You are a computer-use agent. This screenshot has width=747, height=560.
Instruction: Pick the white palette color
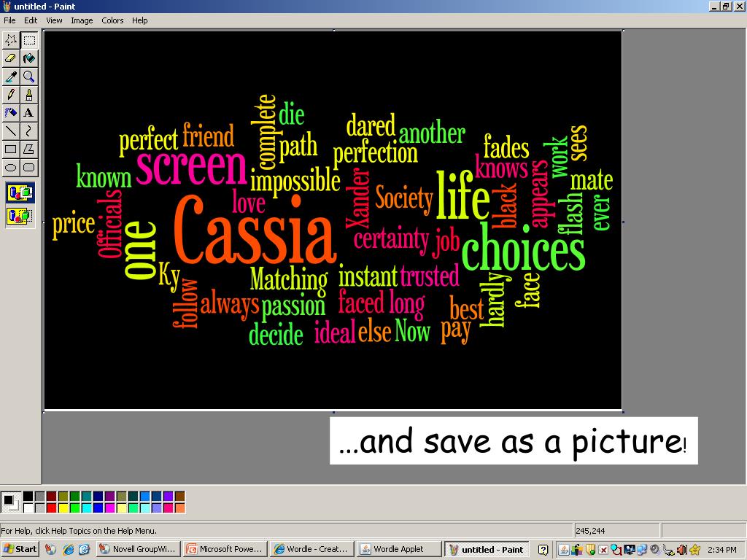[28, 508]
